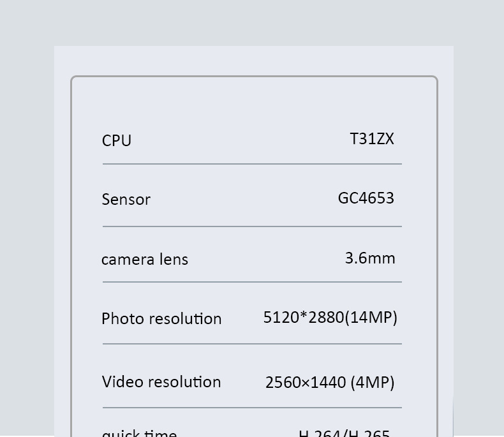Select the 3.6mm lens value
Image resolution: width=504 pixels, height=437 pixels.
(370, 258)
